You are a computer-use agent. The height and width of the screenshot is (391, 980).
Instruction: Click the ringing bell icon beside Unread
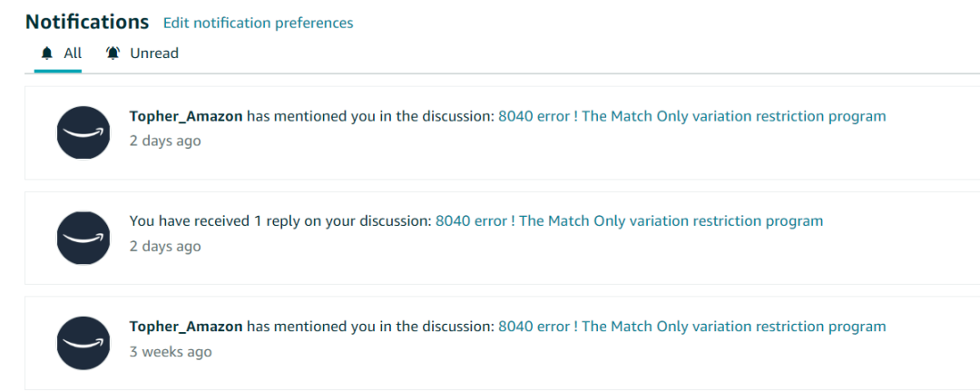pos(113,54)
